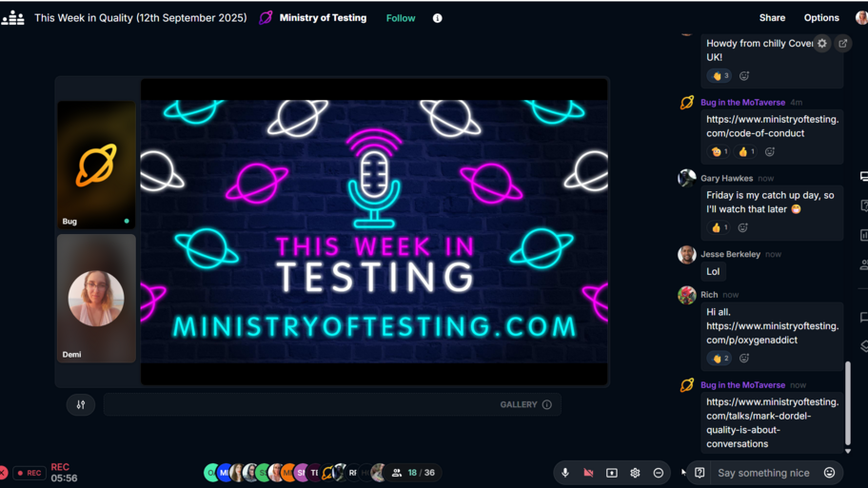
Task: Mute the microphone in the bottom toolbar
Action: pyautogui.click(x=565, y=473)
